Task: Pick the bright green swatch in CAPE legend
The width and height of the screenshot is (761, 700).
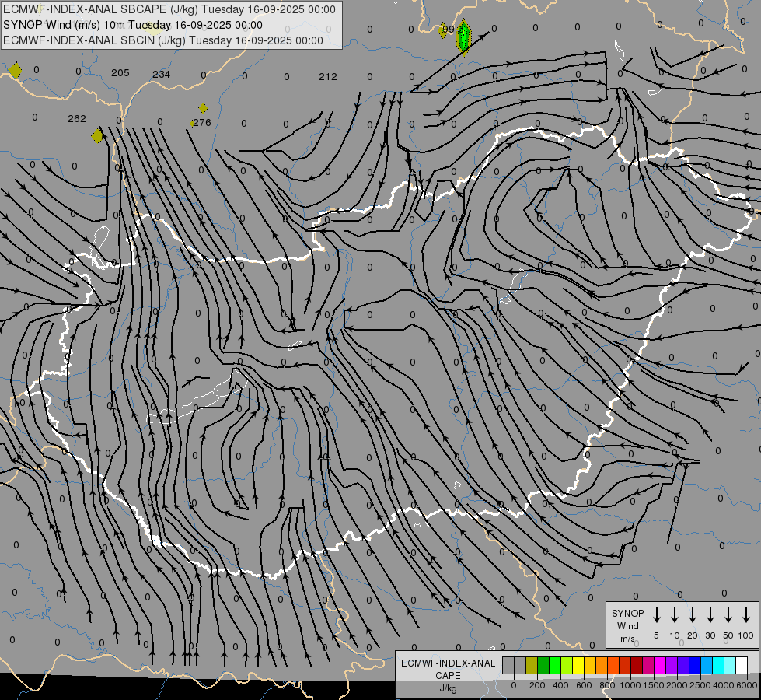Action: (555, 665)
